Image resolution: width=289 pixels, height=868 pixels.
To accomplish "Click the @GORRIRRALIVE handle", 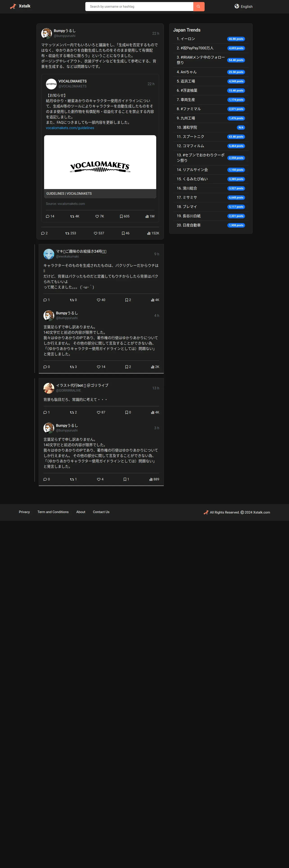I will (x=68, y=391).
